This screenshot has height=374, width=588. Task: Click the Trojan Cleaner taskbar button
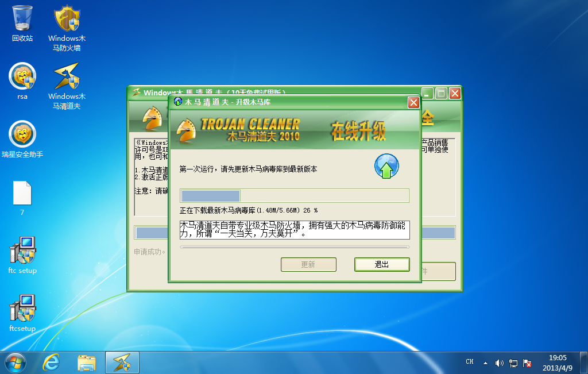tap(122, 363)
